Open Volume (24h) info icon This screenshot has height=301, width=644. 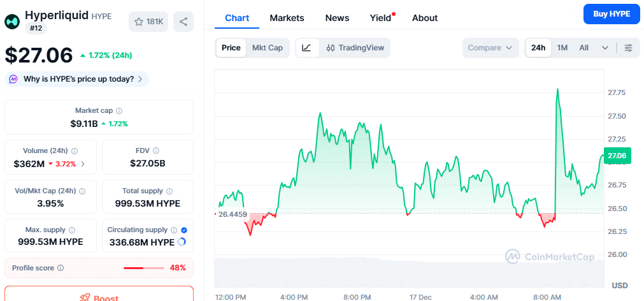click(x=75, y=151)
